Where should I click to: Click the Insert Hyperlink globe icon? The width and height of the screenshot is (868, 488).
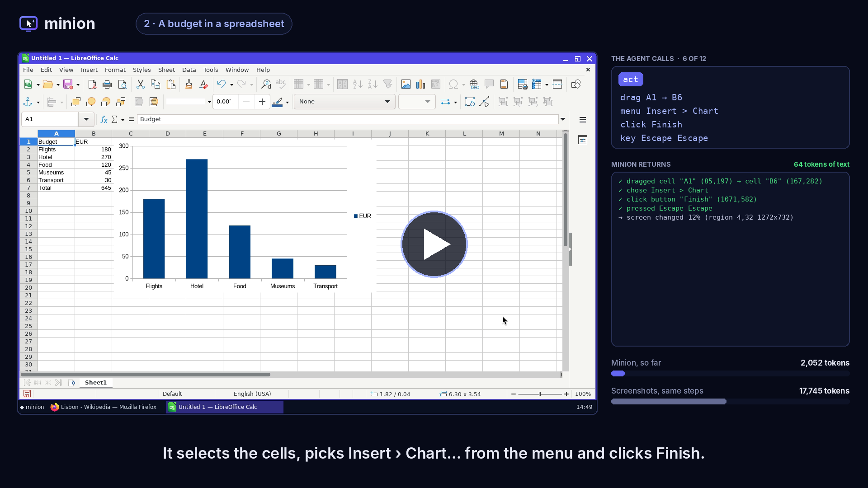pyautogui.click(x=474, y=84)
